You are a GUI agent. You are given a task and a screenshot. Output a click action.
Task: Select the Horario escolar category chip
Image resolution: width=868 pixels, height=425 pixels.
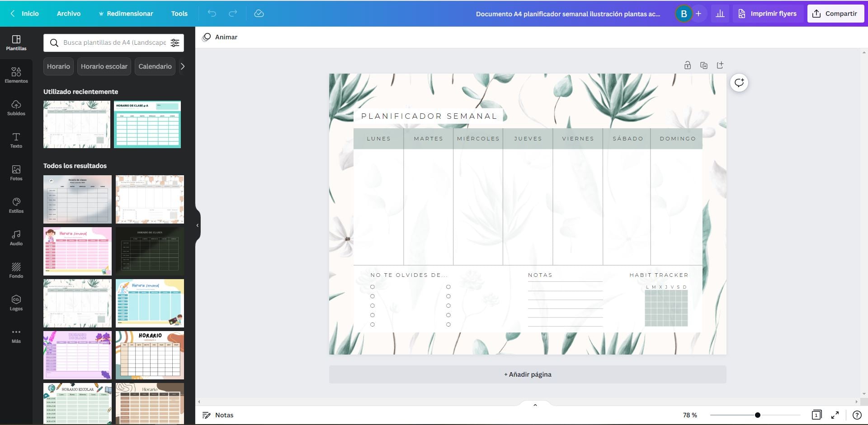pos(104,66)
